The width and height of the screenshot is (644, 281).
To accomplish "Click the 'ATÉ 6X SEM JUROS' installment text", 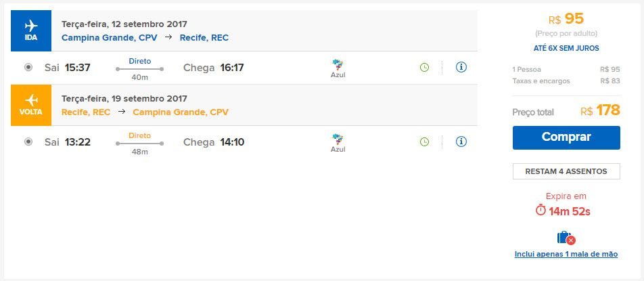I will point(566,48).
